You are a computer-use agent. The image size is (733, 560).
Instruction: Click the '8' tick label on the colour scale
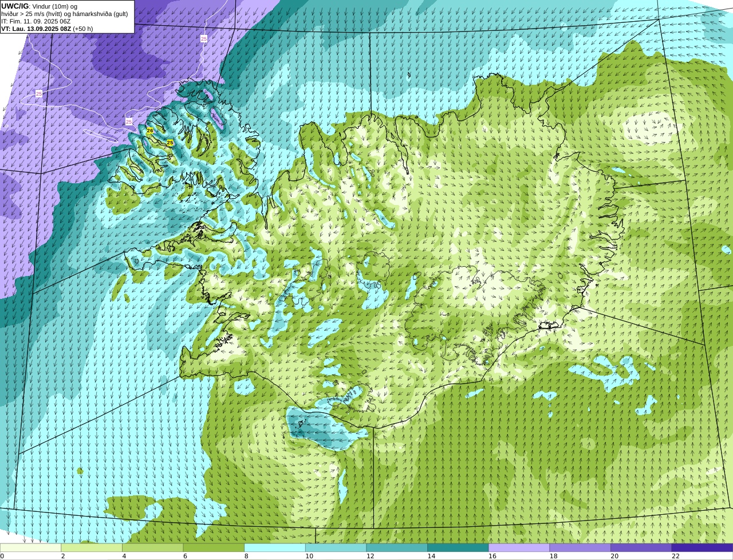[x=246, y=556]
